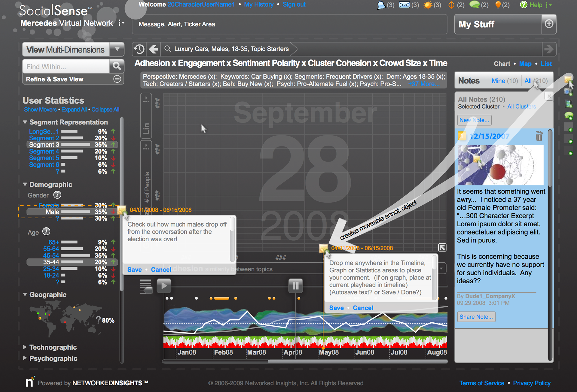
Task: Go back with the left arrow icon
Action: coord(154,49)
